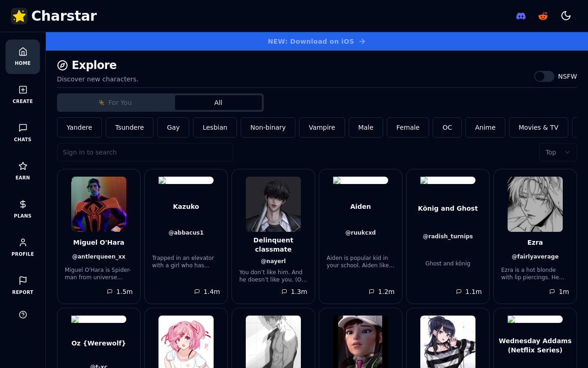The image size is (588, 368).
Task: Click the arrow on the iOS banner
Action: click(x=362, y=41)
